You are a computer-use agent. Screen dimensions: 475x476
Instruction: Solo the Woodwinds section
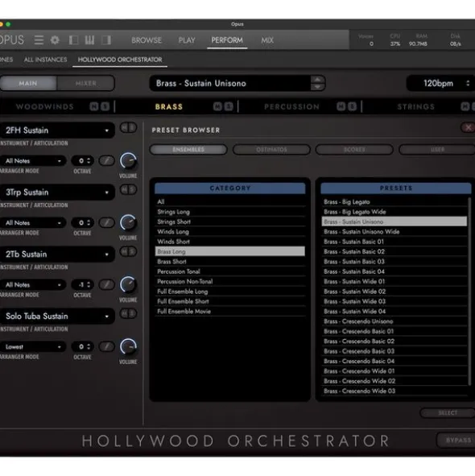105,106
